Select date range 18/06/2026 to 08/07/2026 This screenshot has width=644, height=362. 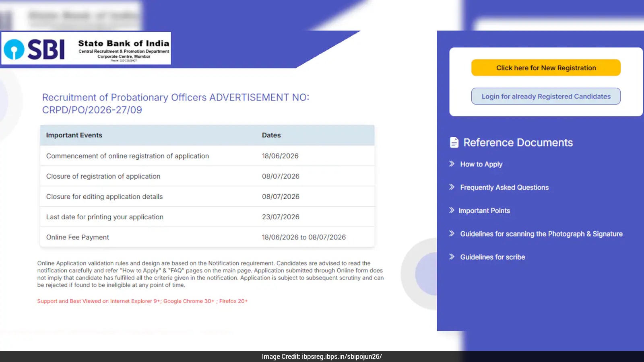pyautogui.click(x=304, y=237)
